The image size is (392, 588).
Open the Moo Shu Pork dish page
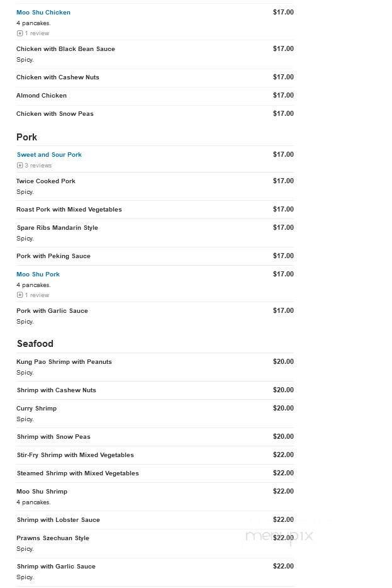[x=38, y=274]
